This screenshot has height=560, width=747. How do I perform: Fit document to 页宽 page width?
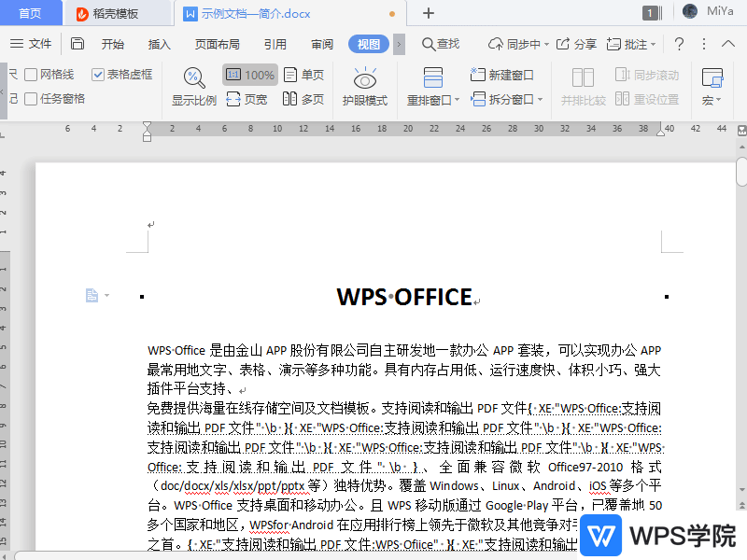point(254,98)
